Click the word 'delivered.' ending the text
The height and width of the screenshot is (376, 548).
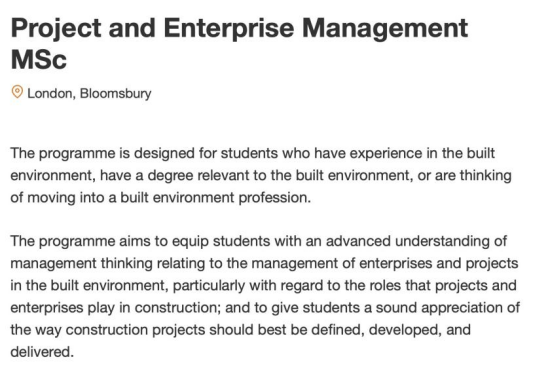(x=42, y=352)
